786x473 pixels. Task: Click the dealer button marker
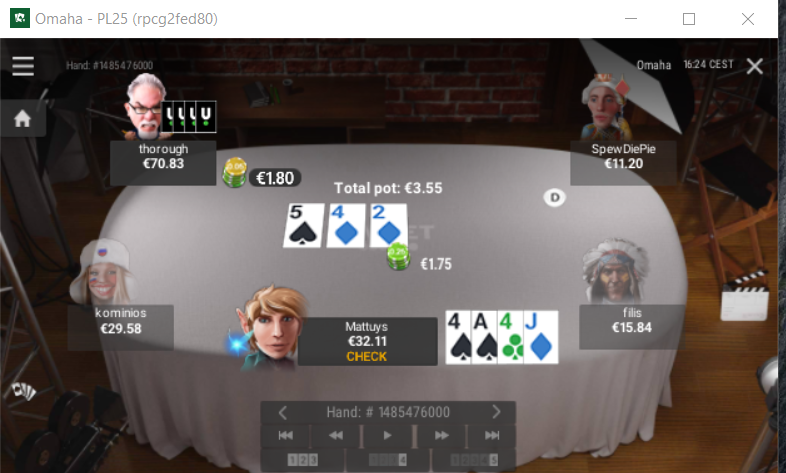click(x=554, y=197)
